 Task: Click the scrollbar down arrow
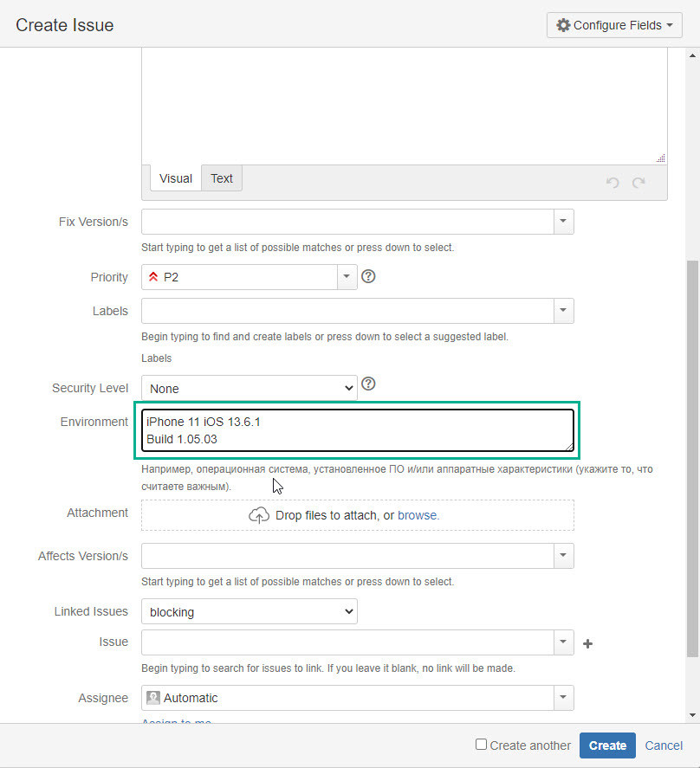coord(693,715)
